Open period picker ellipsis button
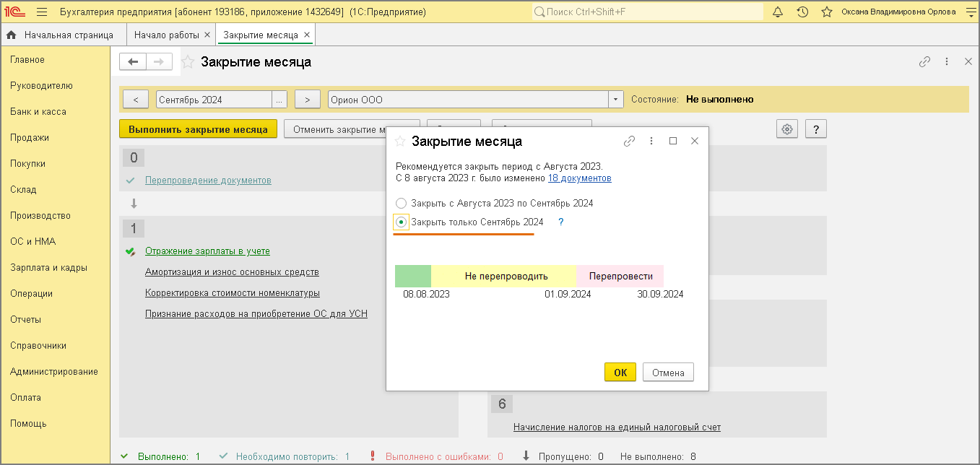980x465 pixels. coord(279,100)
